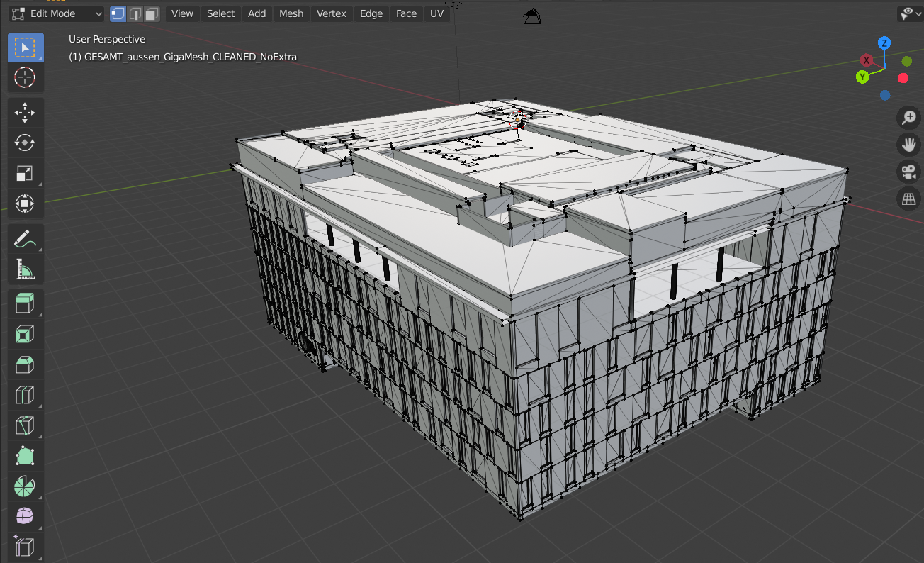Click the zoom view magnifier icon
924x563 pixels.
(x=908, y=117)
